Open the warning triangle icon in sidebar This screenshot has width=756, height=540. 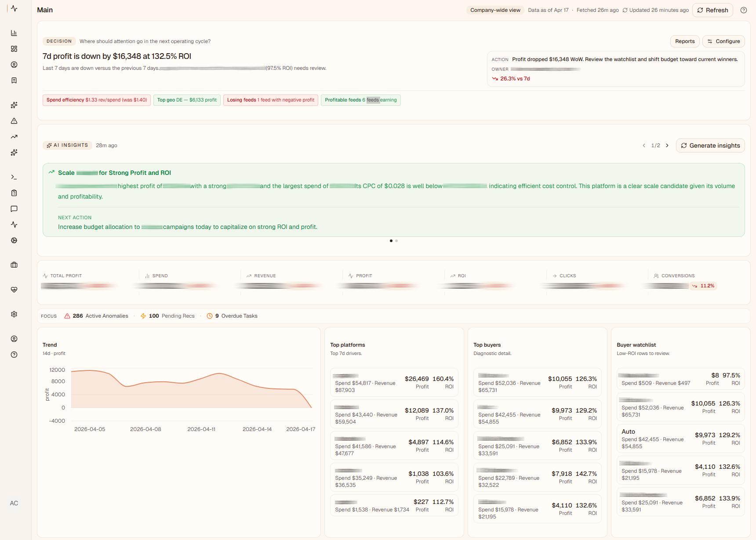pos(14,121)
